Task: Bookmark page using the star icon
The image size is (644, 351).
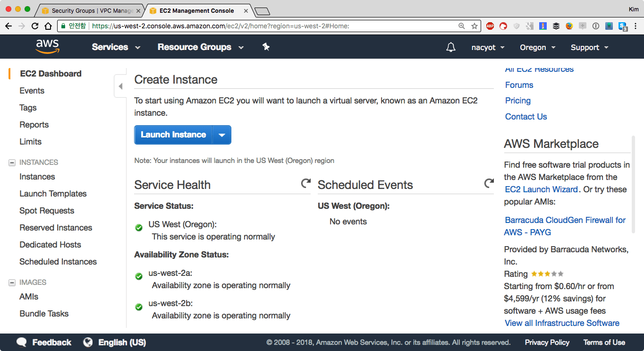Action: click(x=474, y=26)
